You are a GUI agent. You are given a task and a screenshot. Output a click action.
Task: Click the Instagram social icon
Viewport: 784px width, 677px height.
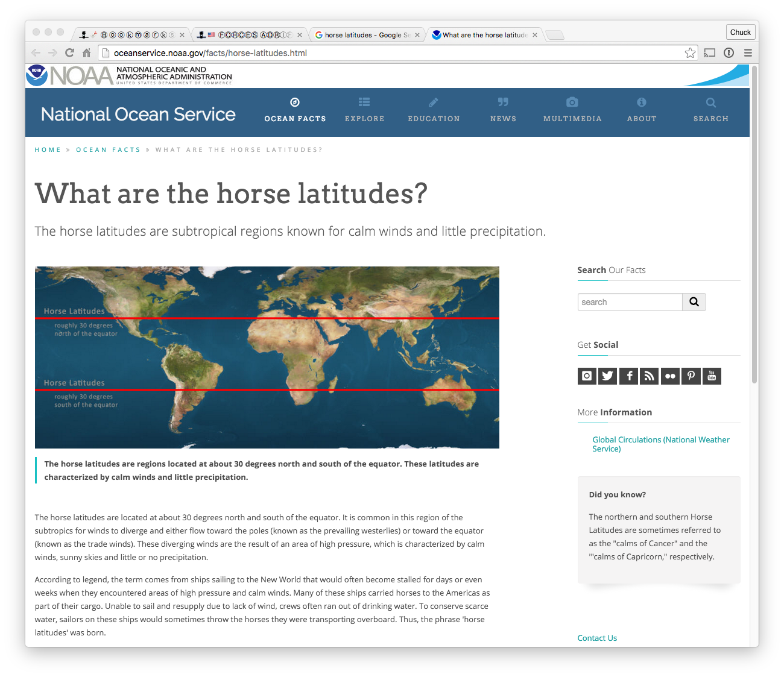pos(587,376)
